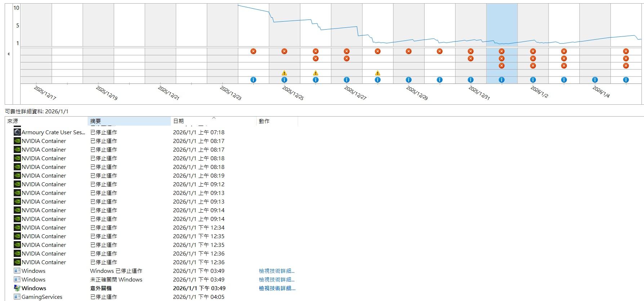Sort list by the 來源 column header
The width and height of the screenshot is (644, 301).
[46, 121]
